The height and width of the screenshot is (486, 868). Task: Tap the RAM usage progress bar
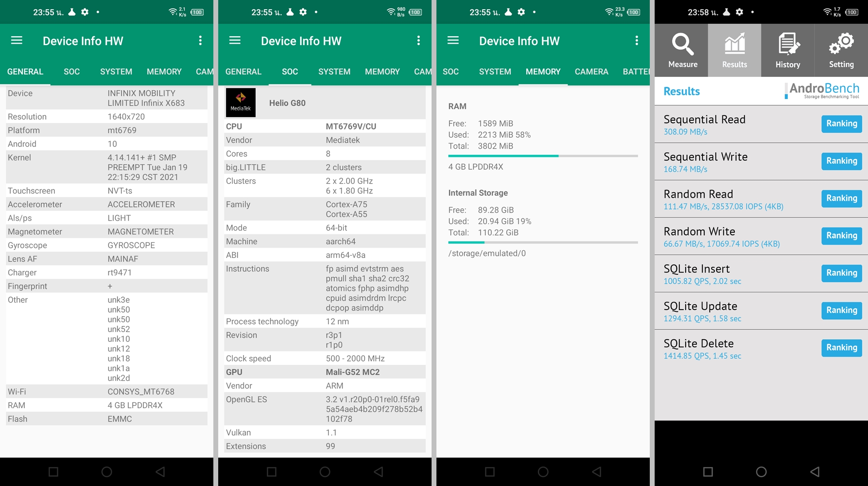pyautogui.click(x=543, y=156)
